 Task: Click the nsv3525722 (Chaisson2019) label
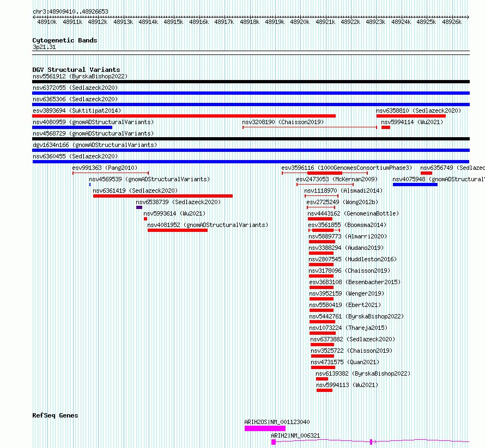[x=351, y=351]
